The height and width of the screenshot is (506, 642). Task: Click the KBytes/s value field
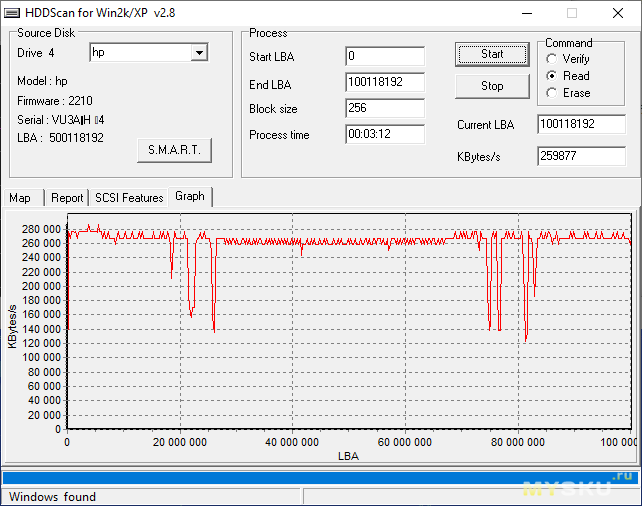point(580,157)
